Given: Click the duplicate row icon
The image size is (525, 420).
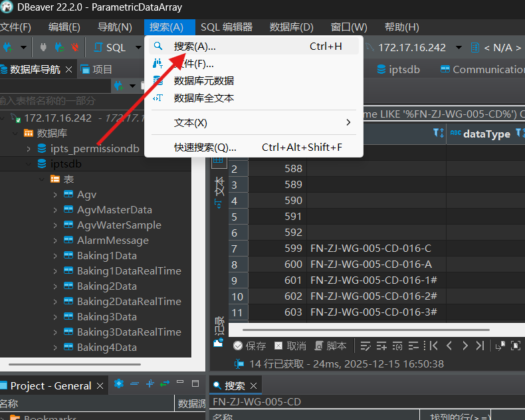Looking at the screenshot, I should [x=397, y=346].
